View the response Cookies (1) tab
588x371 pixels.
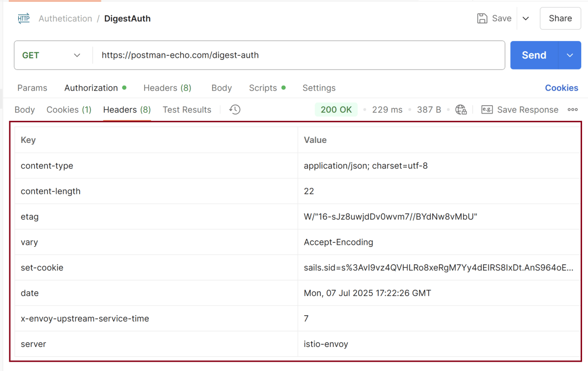69,110
